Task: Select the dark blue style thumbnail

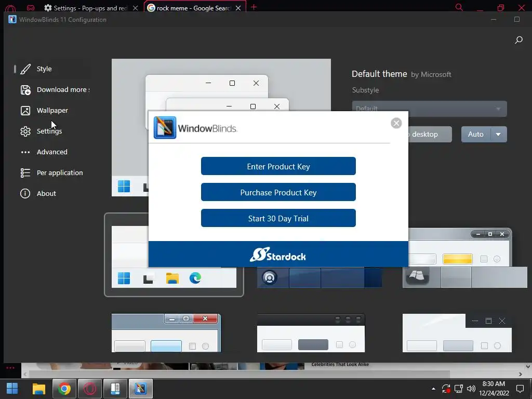Action: [x=320, y=277]
